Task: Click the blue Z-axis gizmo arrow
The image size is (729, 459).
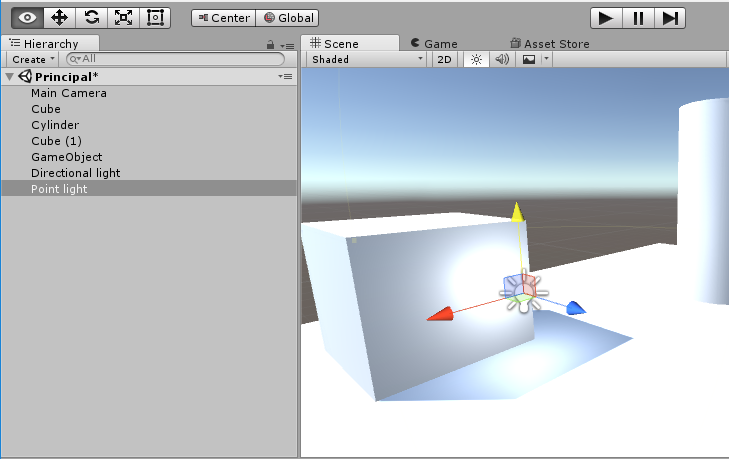Action: pos(577,308)
